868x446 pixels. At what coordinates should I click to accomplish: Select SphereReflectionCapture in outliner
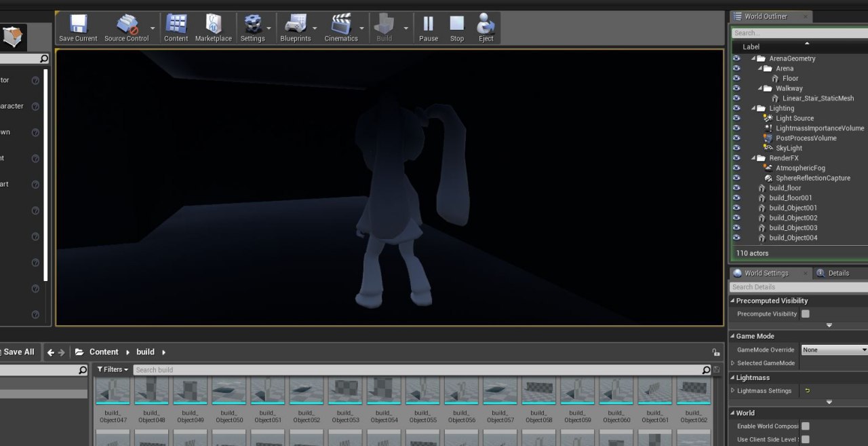pos(813,178)
